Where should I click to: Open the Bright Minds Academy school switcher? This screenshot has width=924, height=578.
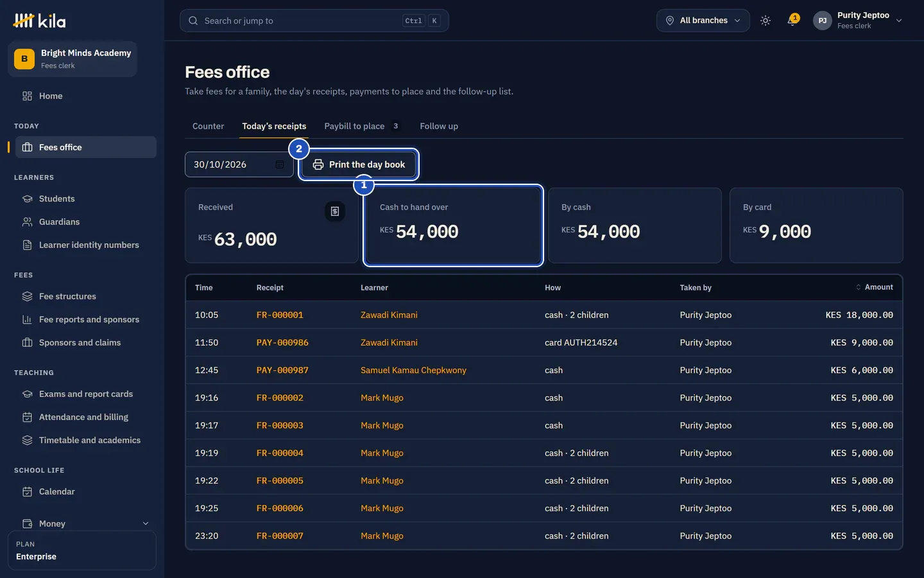(x=73, y=58)
